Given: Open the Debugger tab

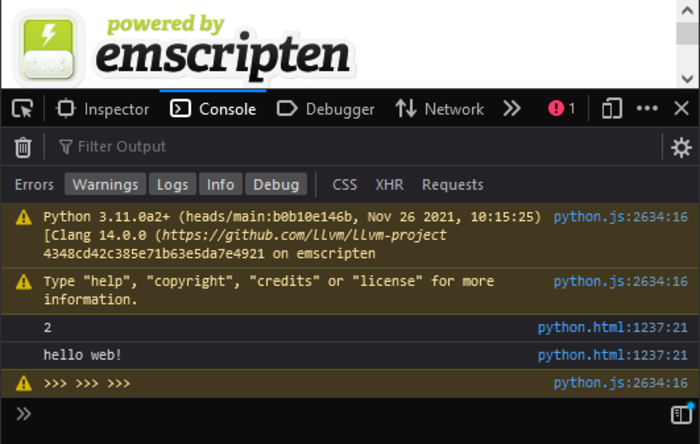Looking at the screenshot, I should [x=326, y=109].
